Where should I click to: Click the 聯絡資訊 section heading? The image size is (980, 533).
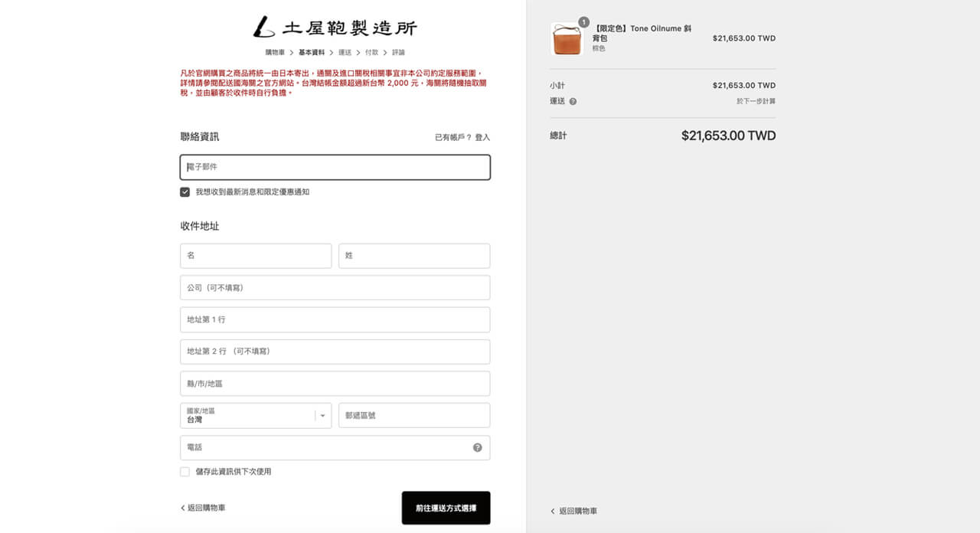pyautogui.click(x=200, y=136)
